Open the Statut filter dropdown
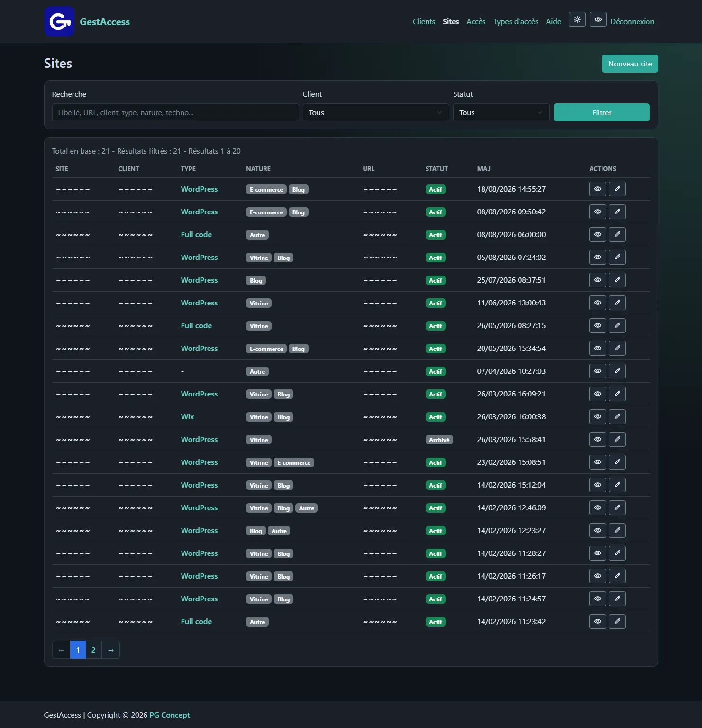702x728 pixels. 501,112
